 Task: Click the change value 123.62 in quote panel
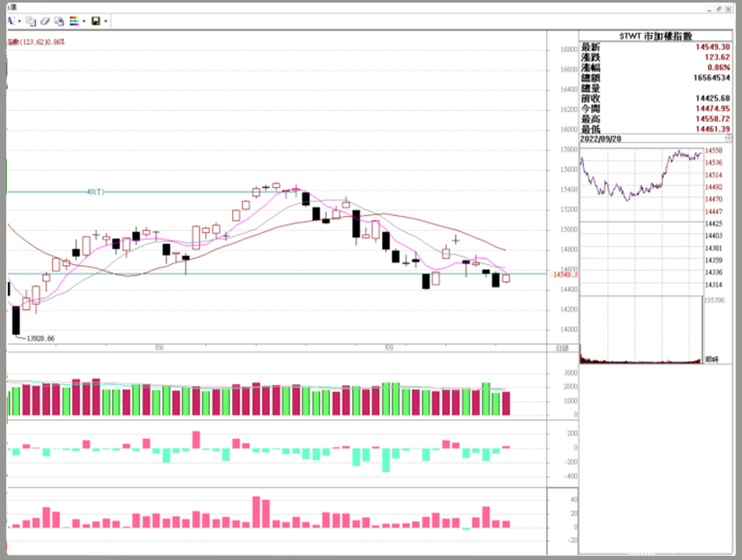[x=717, y=57]
